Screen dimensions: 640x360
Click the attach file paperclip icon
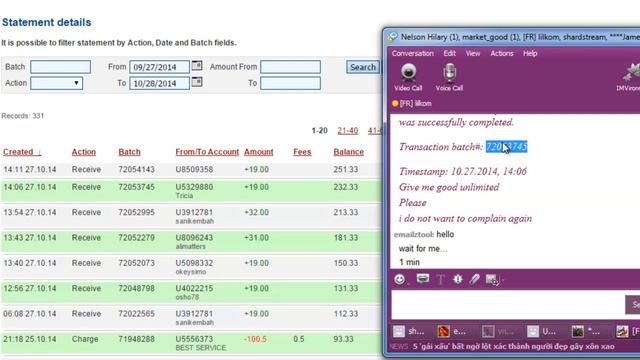coord(474,279)
